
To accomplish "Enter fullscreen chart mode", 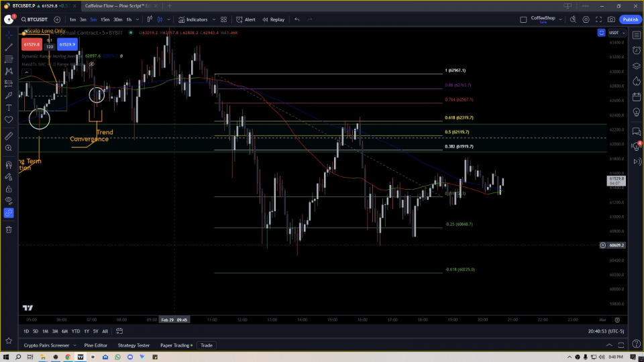I will tap(599, 19).
